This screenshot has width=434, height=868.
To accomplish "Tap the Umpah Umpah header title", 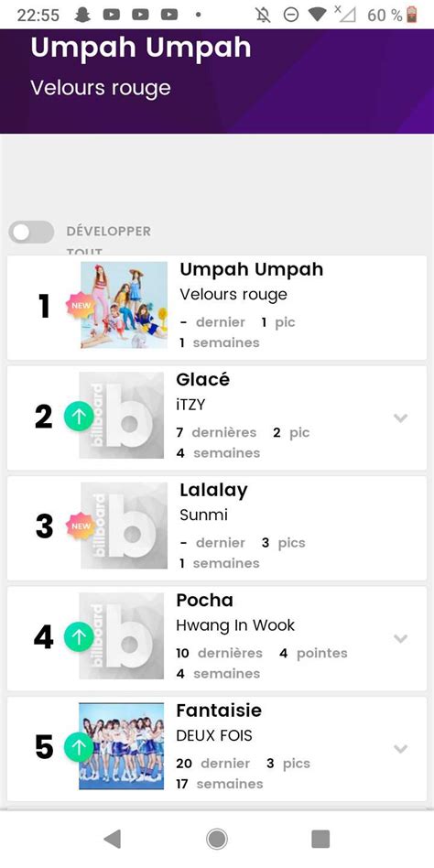I will click(x=141, y=49).
